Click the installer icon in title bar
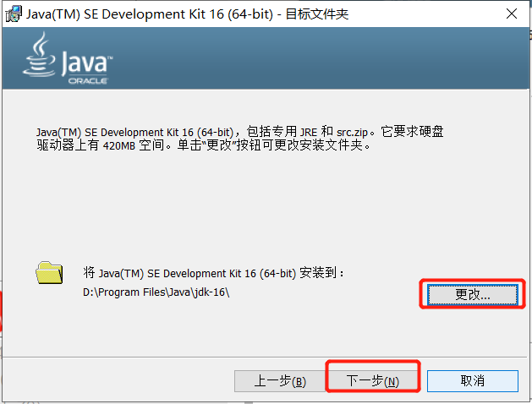The width and height of the screenshot is (532, 404). pyautogui.click(x=14, y=14)
